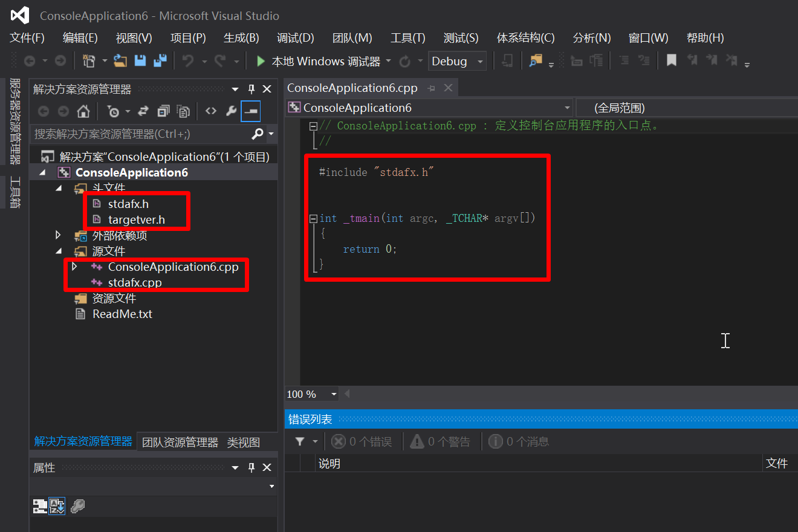Click the Solution Explorer Home icon

coord(85,111)
